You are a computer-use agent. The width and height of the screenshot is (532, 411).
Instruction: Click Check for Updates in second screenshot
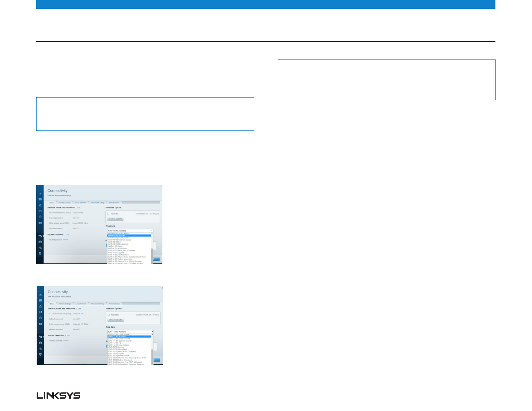(116, 320)
